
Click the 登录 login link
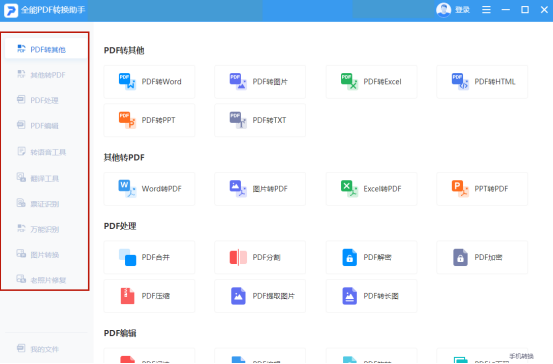click(462, 10)
